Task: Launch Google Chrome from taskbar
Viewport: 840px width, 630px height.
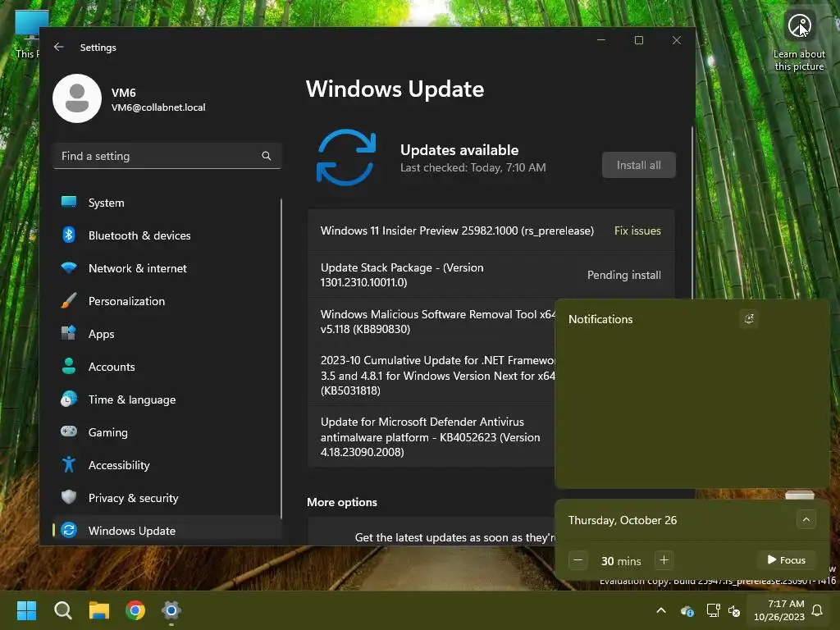Action: coord(135,610)
